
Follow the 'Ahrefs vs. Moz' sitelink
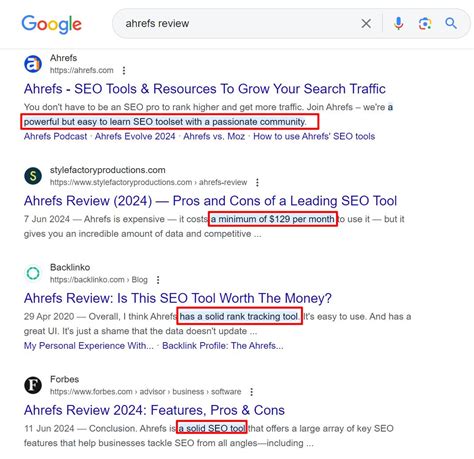point(214,136)
